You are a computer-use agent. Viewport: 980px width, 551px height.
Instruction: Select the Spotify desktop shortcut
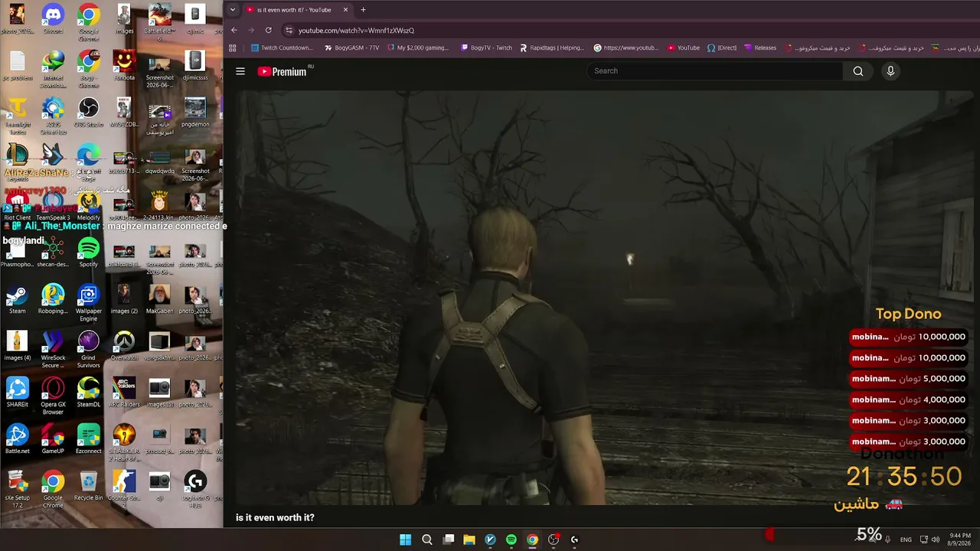point(88,253)
